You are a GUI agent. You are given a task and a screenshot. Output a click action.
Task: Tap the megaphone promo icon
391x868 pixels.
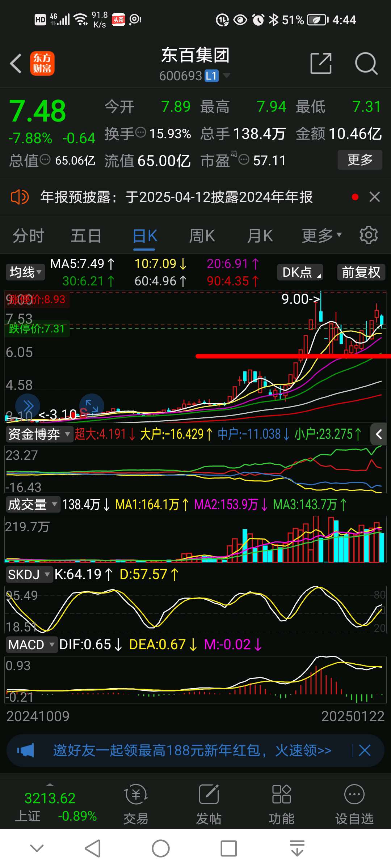click(x=26, y=750)
